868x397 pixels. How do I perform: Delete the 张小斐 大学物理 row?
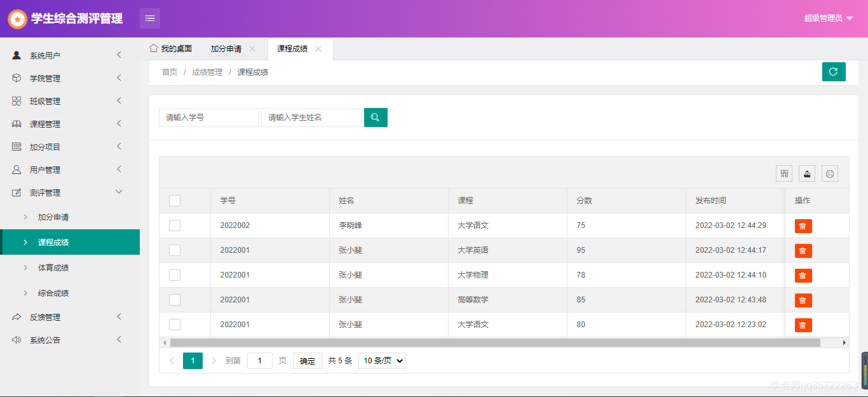tap(803, 276)
